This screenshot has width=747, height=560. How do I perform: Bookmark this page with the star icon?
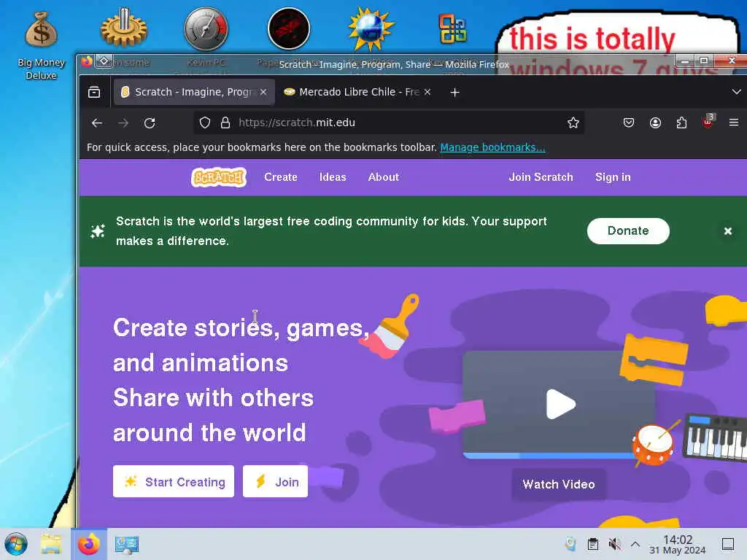[573, 122]
